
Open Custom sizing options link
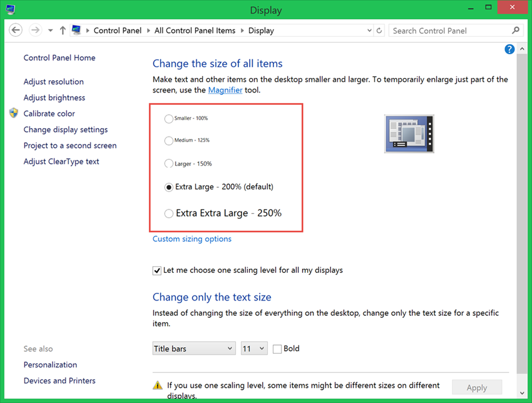pos(192,239)
